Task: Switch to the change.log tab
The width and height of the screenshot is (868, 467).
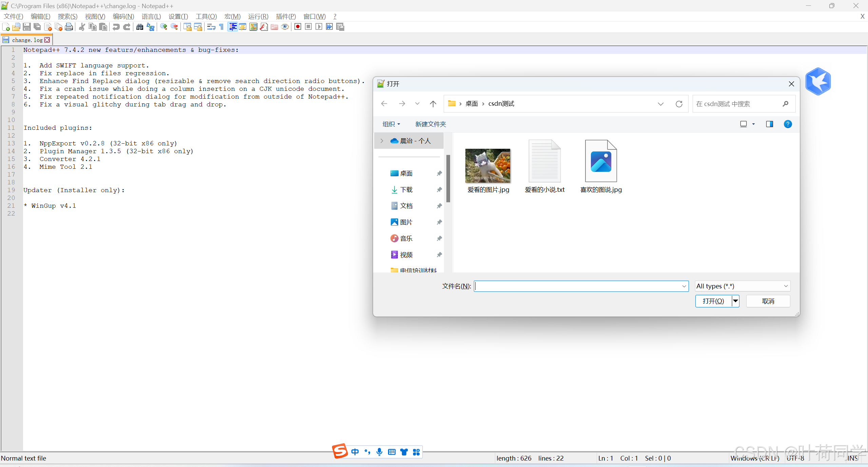Action: [x=27, y=40]
